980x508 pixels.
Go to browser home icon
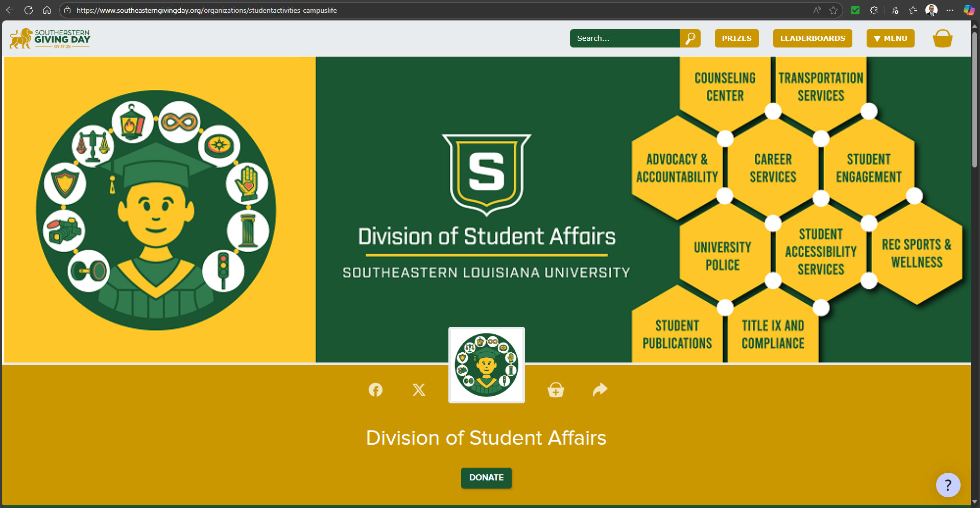pos(47,10)
